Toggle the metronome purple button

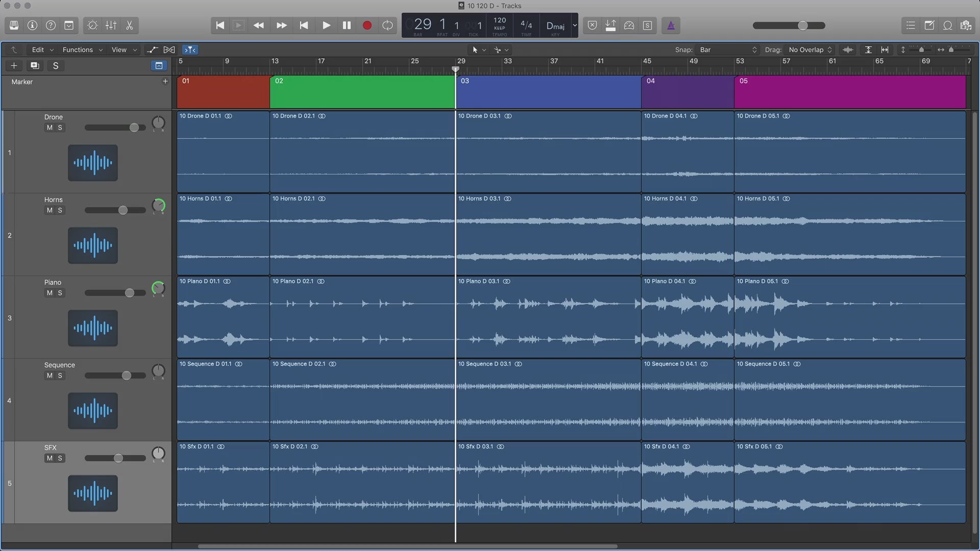click(x=671, y=26)
